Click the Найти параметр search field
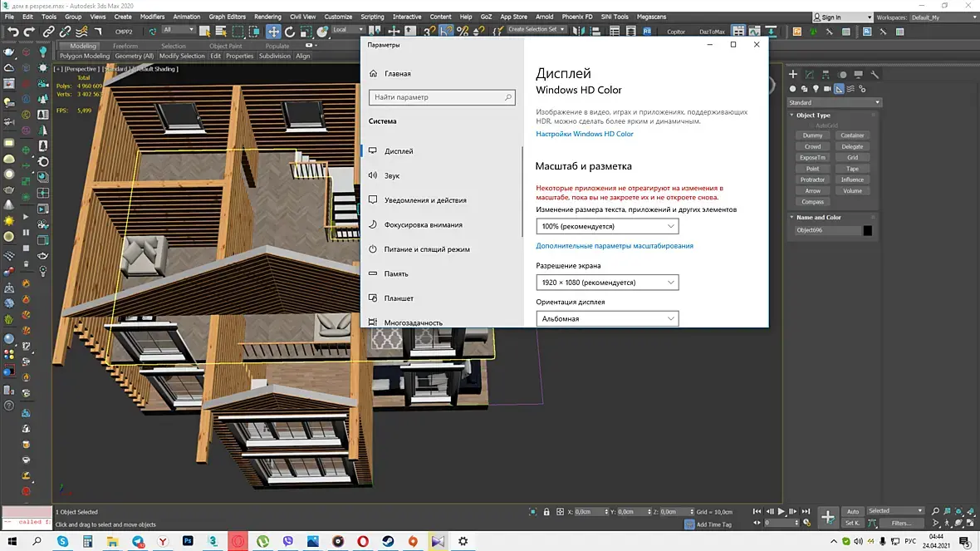 442,97
